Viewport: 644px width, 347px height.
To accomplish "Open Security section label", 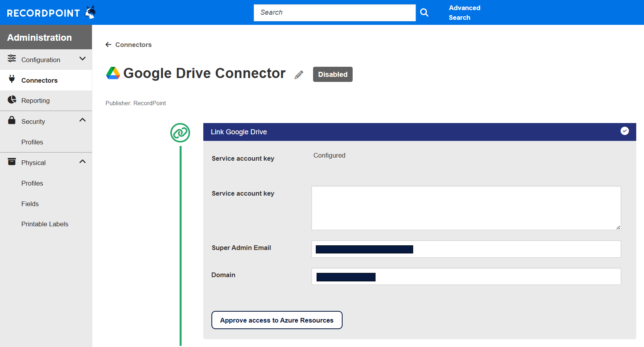I will pyautogui.click(x=33, y=121).
